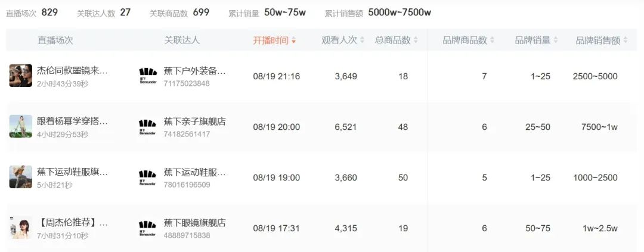Click brand sales volume 50~75
The image size is (644, 252).
538,229
